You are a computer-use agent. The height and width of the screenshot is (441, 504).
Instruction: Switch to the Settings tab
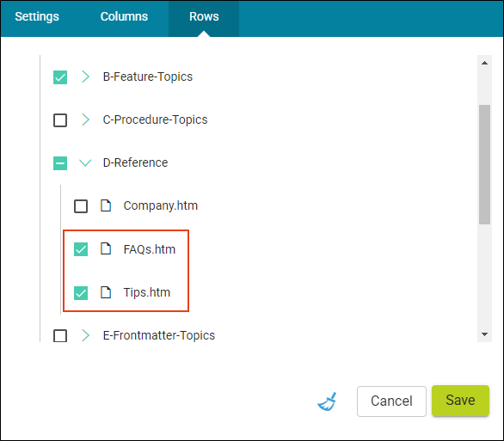[37, 16]
